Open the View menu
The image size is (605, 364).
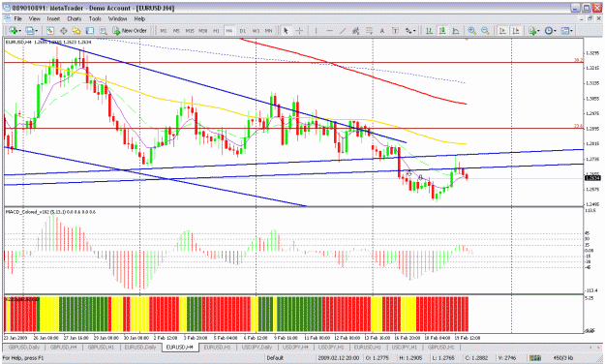pos(34,18)
